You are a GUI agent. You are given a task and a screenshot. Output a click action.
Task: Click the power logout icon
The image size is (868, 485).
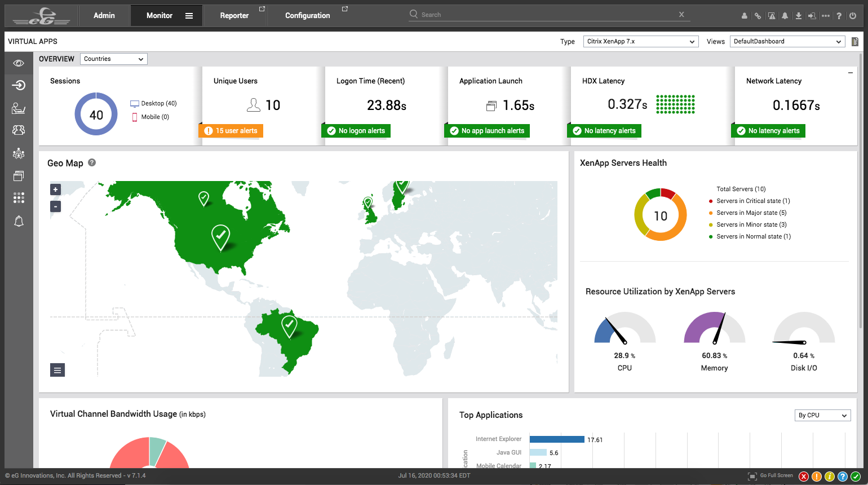tap(853, 16)
